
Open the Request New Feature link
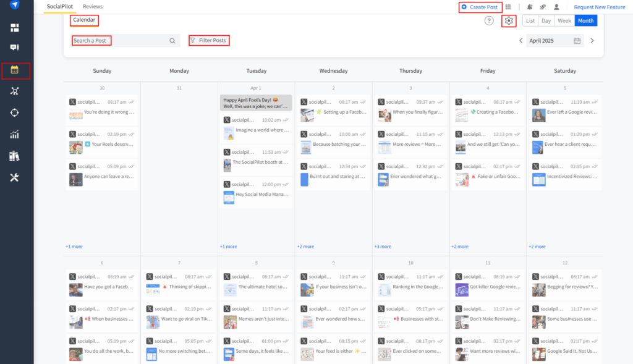coord(599,7)
